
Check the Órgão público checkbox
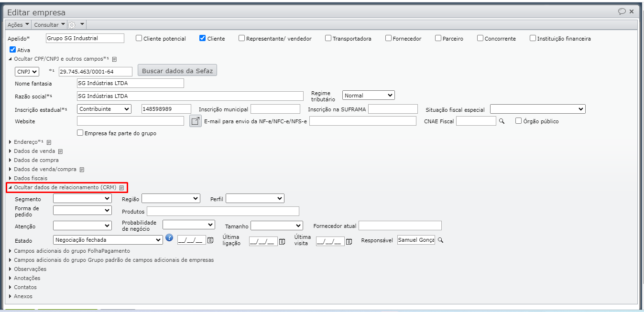click(x=519, y=121)
